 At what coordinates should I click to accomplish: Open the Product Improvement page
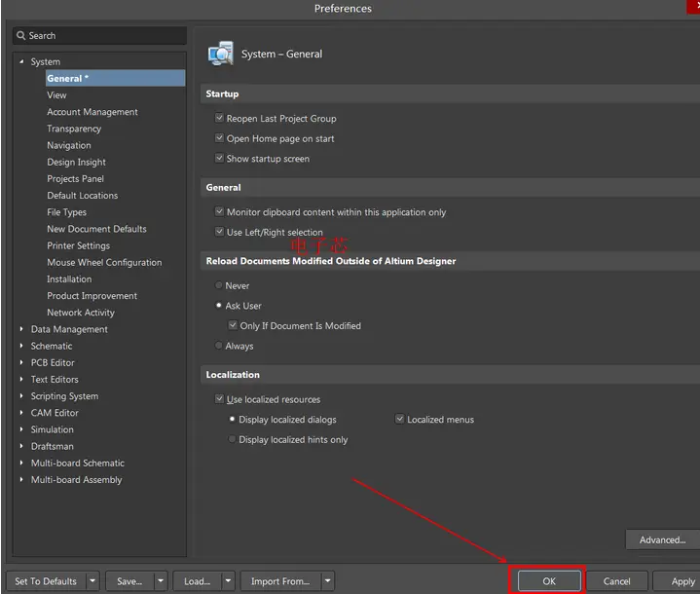click(x=92, y=296)
